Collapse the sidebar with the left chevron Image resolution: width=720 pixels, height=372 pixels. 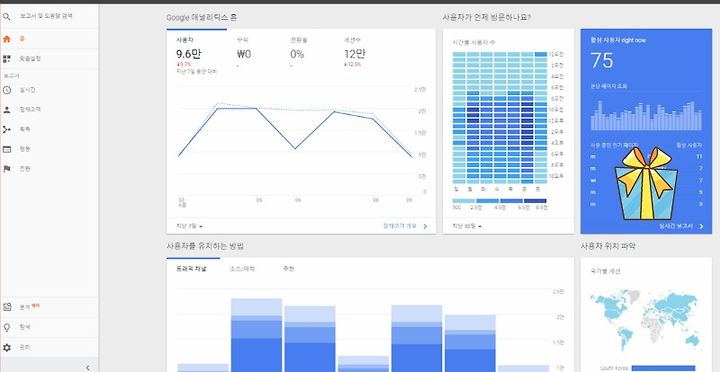[88, 367]
